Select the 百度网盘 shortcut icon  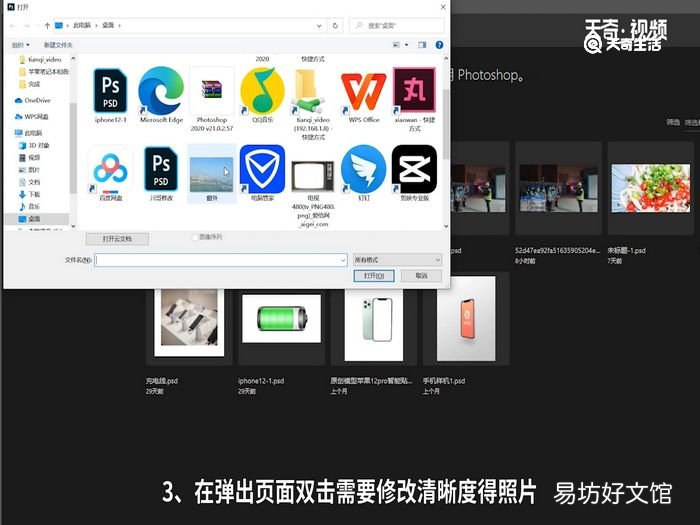click(110, 170)
